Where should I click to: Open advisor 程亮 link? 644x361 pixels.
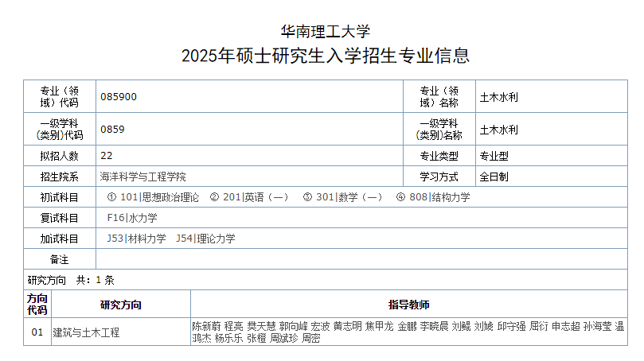click(x=234, y=327)
